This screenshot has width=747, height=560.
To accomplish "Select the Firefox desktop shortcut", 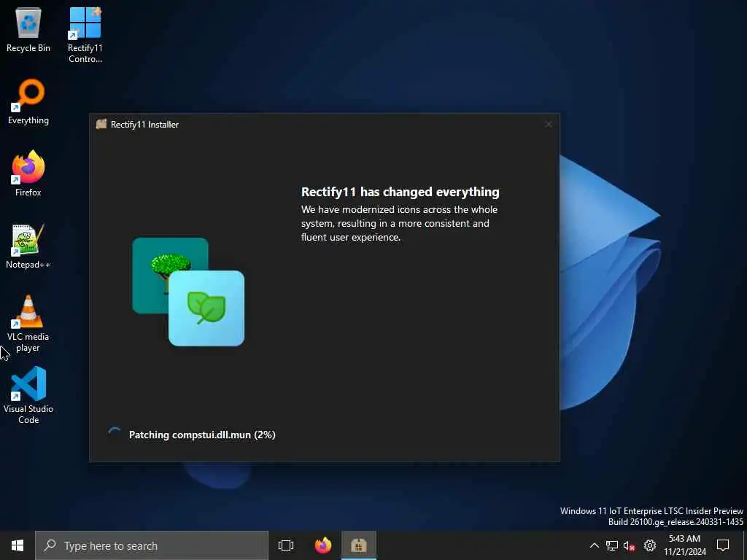I will (28, 174).
